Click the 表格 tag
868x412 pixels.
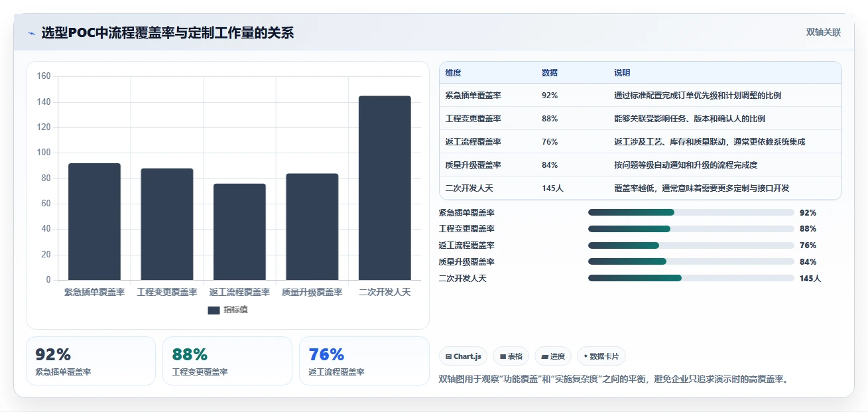pos(511,356)
